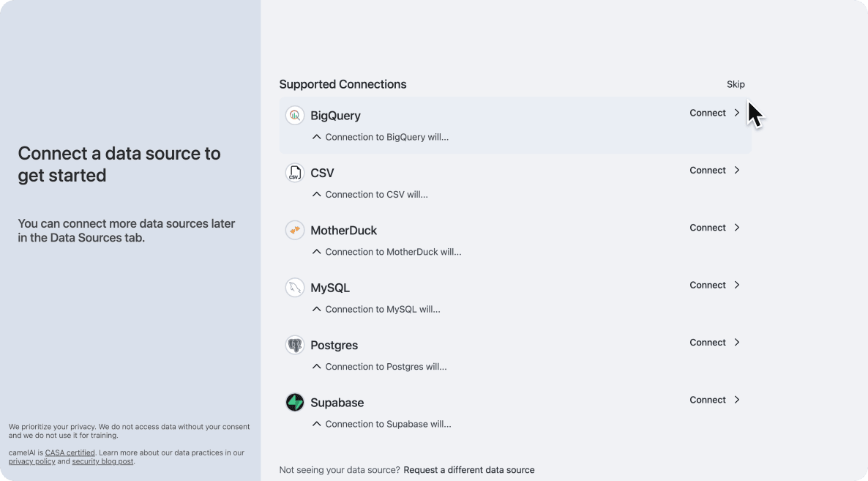Skip the data source connection step
This screenshot has height=481, width=868.
tap(736, 84)
